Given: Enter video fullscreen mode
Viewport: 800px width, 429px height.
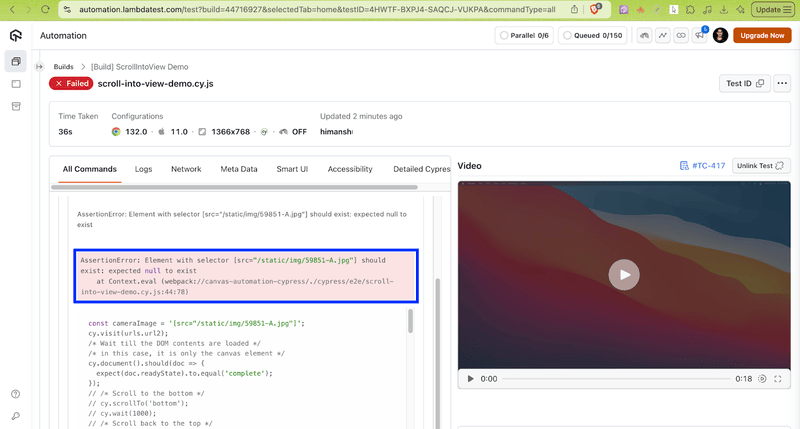Looking at the screenshot, I should [x=778, y=378].
